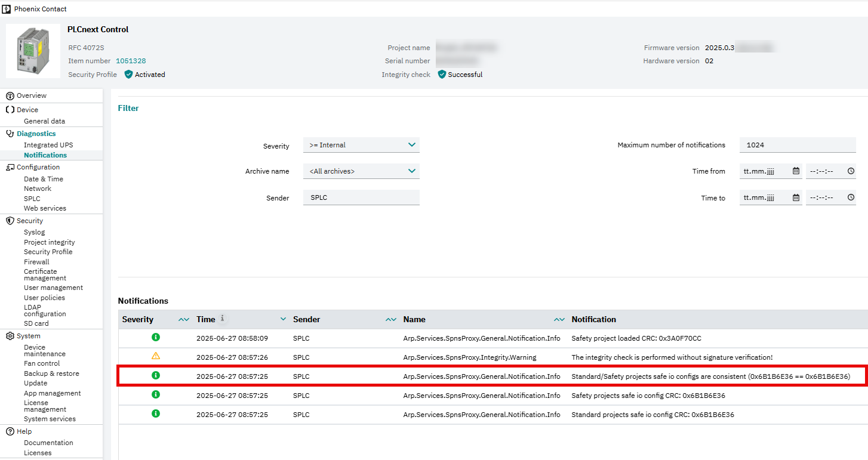Select the Diagnostics section heading
The height and width of the screenshot is (460, 868).
point(36,134)
